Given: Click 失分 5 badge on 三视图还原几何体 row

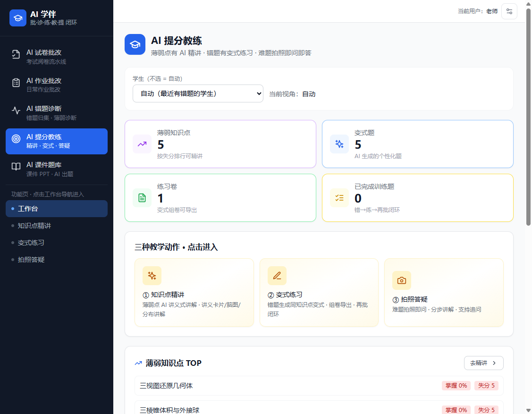Looking at the screenshot, I should tap(486, 386).
